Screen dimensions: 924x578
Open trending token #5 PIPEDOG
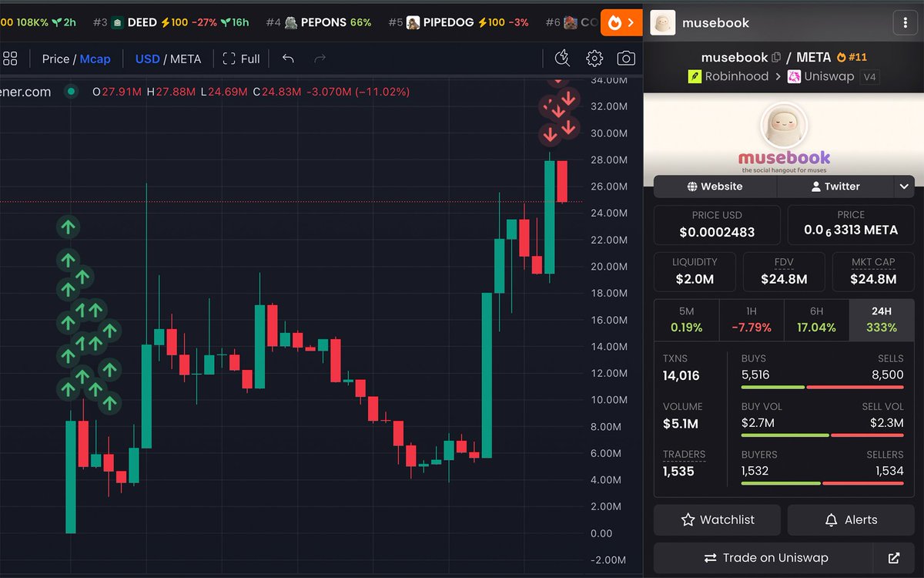point(458,22)
